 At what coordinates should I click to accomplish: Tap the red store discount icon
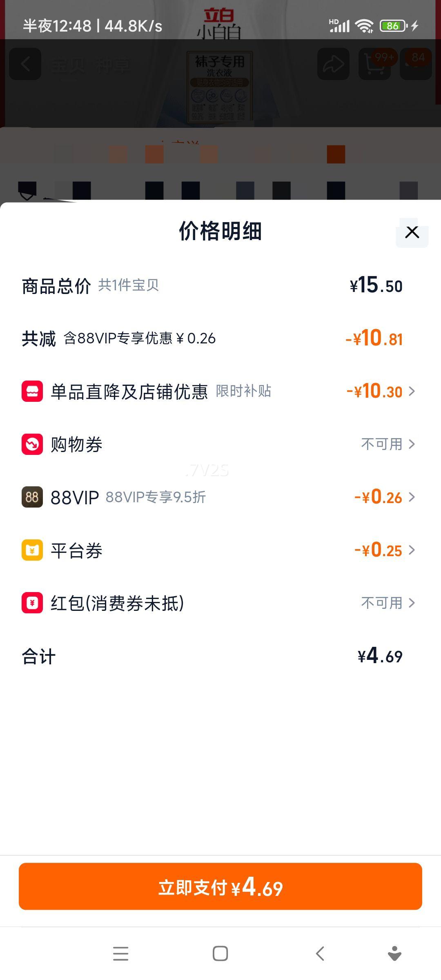tap(32, 391)
